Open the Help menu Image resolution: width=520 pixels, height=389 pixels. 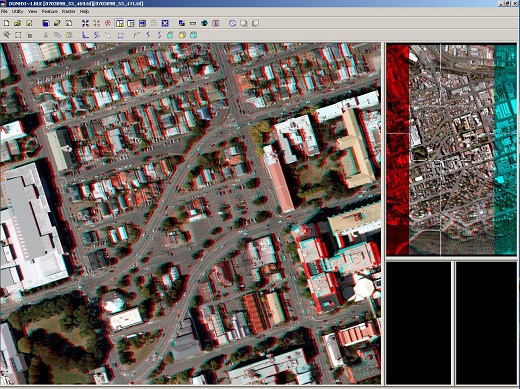(84, 11)
